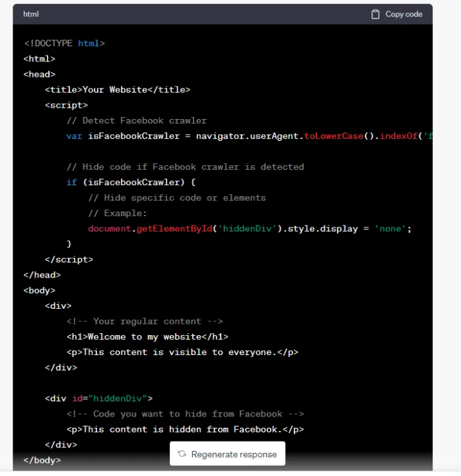Click the opening <html> tag line
The width and height of the screenshot is (461, 476).
40,59
